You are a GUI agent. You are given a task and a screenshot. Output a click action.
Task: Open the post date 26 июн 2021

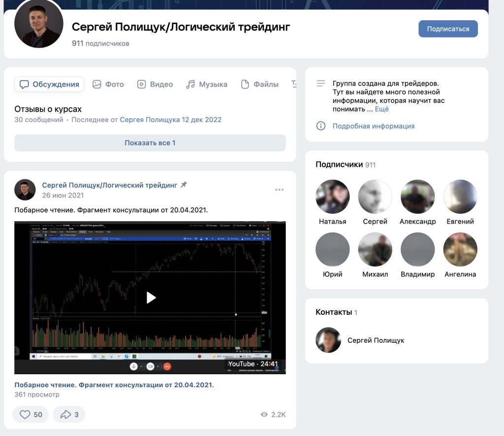click(x=63, y=195)
